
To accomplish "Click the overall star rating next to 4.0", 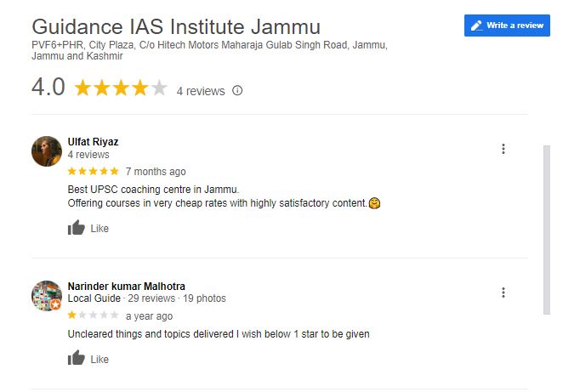I will coord(121,88).
